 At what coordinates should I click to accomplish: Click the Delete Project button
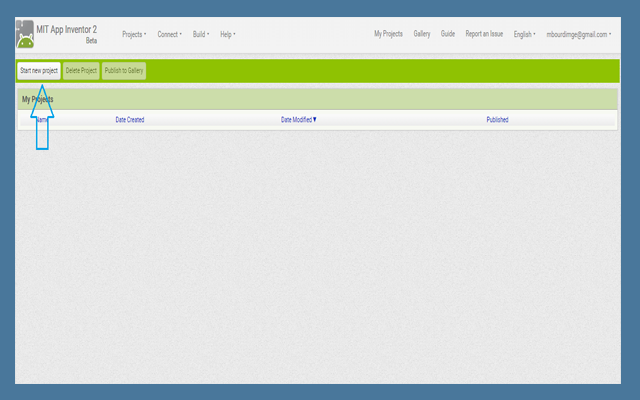pyautogui.click(x=81, y=71)
